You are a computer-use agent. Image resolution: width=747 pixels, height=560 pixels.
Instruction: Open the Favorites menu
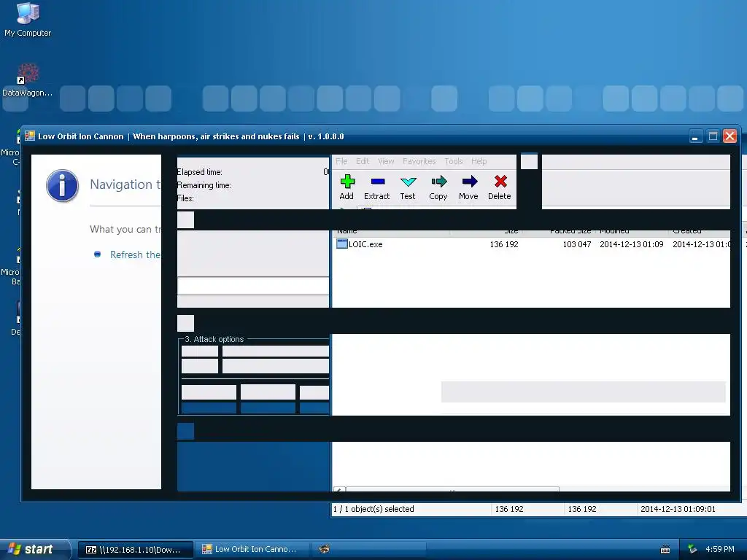point(419,161)
